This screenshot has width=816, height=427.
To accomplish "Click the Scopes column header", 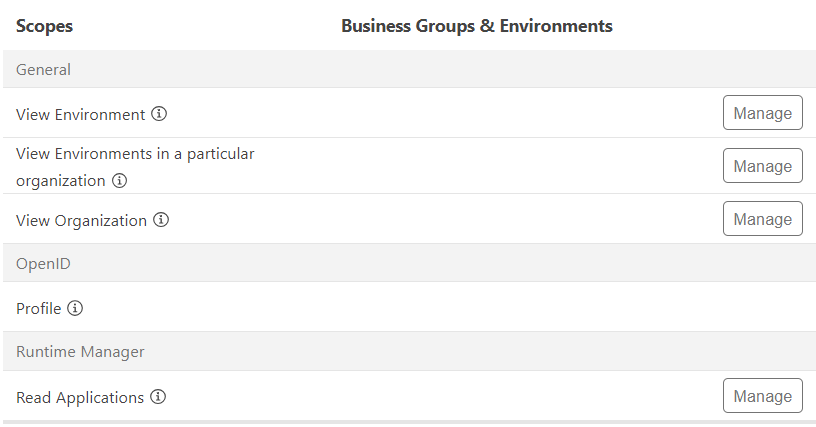I will click(44, 26).
